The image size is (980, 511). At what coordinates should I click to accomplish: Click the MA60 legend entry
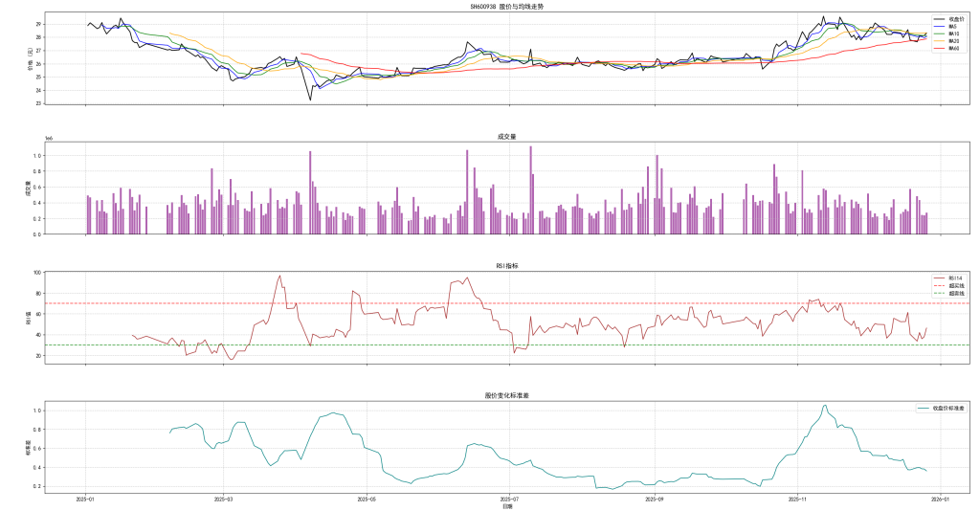954,47
